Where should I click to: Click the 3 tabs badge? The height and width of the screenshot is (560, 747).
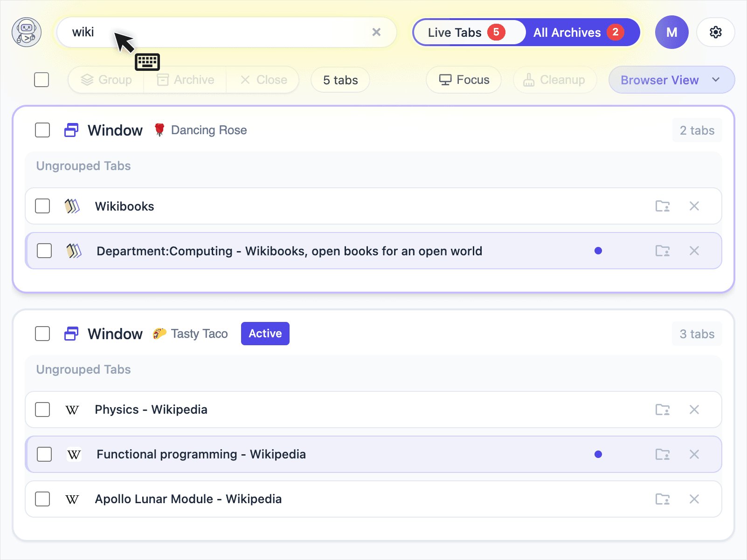click(697, 334)
